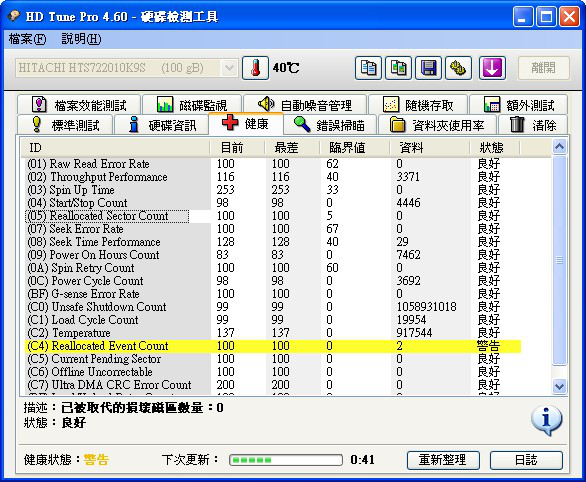The height and width of the screenshot is (482, 586).
Task: Select the (08) Seek Time Performance row
Action: tap(273, 242)
